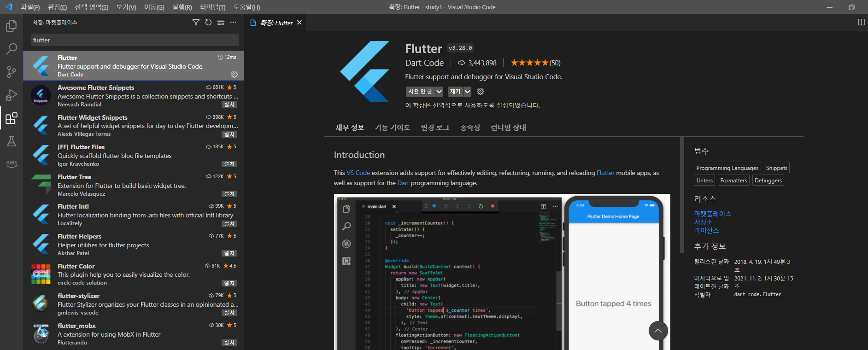
Task: Switch to the 세부 정보 tab
Action: 350,128
